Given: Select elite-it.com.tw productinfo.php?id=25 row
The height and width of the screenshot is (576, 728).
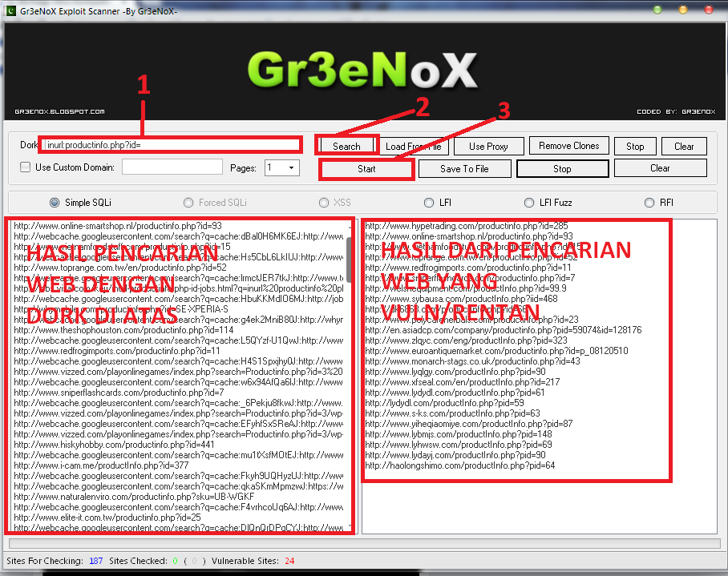Looking at the screenshot, I should [107, 518].
